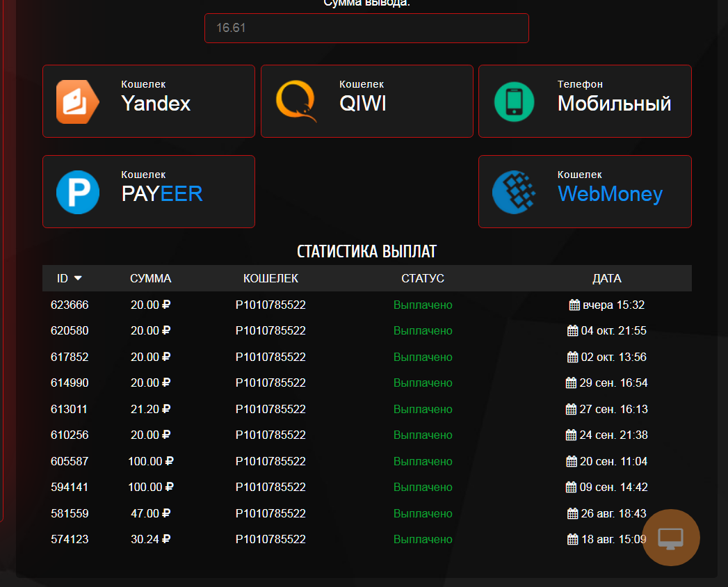The height and width of the screenshot is (587, 728).
Task: Click the WebMoney globe icon
Action: click(514, 192)
